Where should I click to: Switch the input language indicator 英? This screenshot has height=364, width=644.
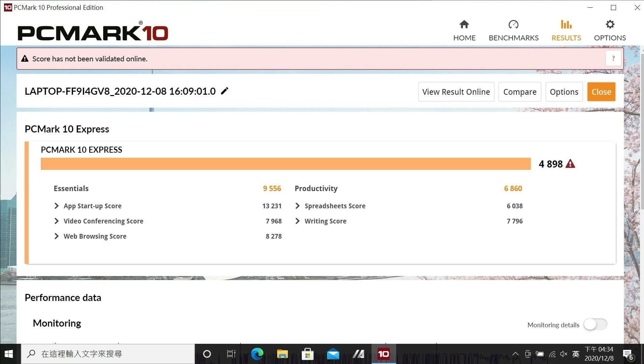tap(576, 354)
